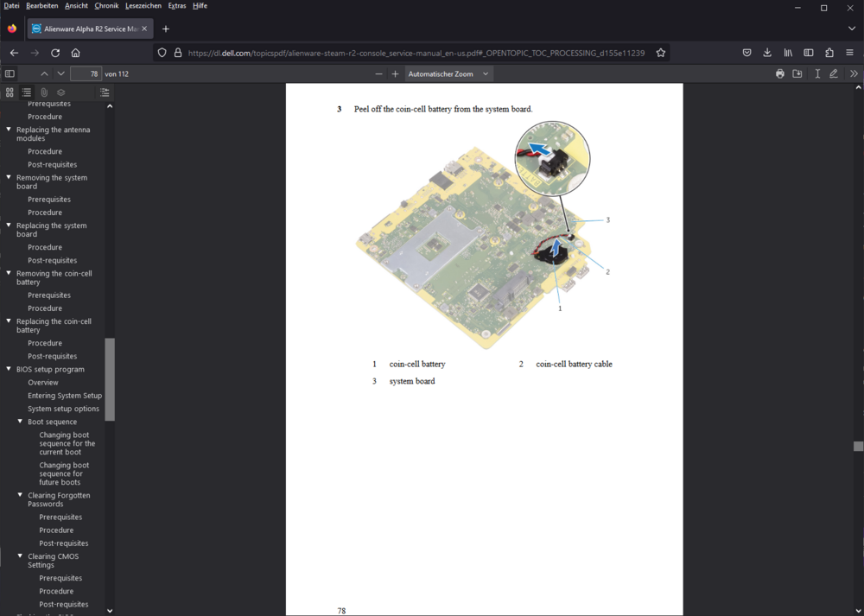Switch the sidebar to document outline view

click(x=27, y=92)
